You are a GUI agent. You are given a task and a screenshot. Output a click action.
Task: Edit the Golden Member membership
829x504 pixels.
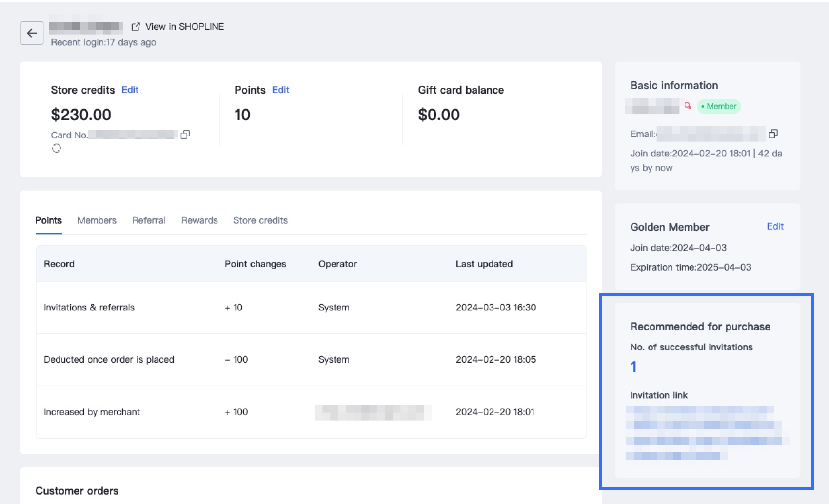(775, 226)
